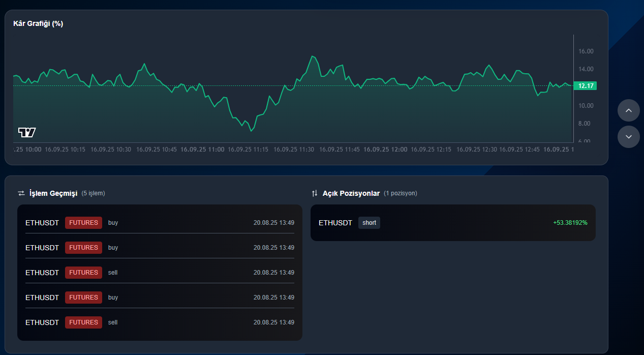The height and width of the screenshot is (355, 644).
Task: Select the 16.09.25 11:30 time axis label
Action: click(x=294, y=150)
